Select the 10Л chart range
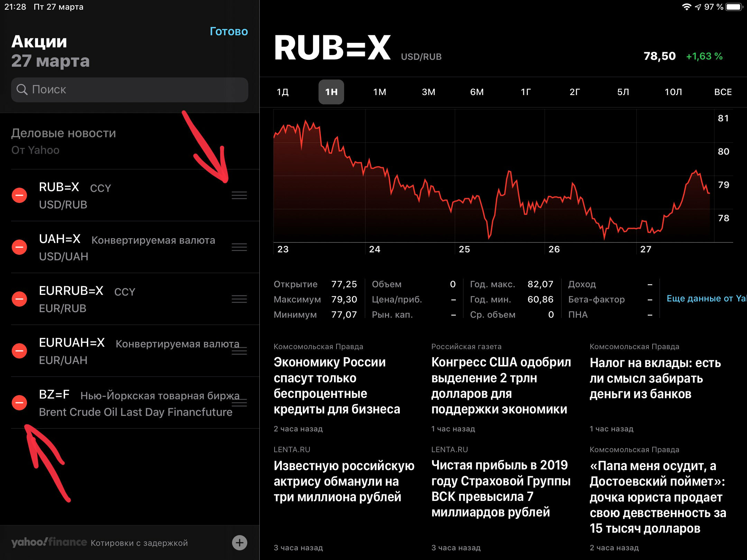 [x=673, y=92]
